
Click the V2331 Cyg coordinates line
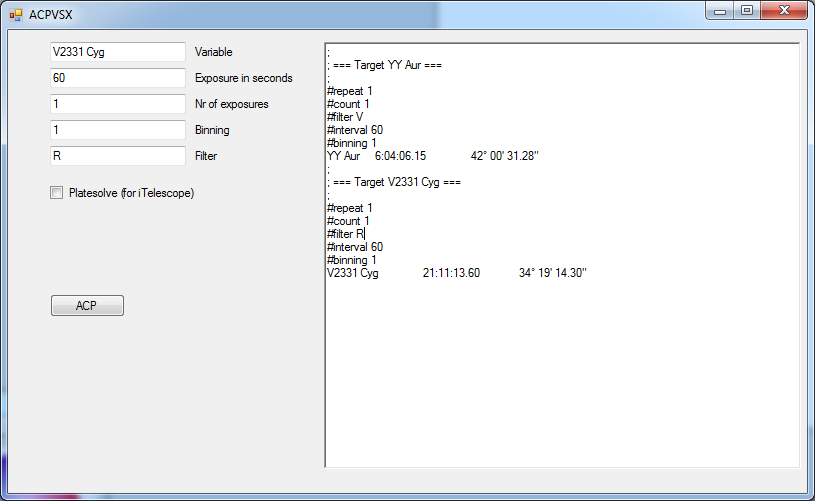(457, 273)
